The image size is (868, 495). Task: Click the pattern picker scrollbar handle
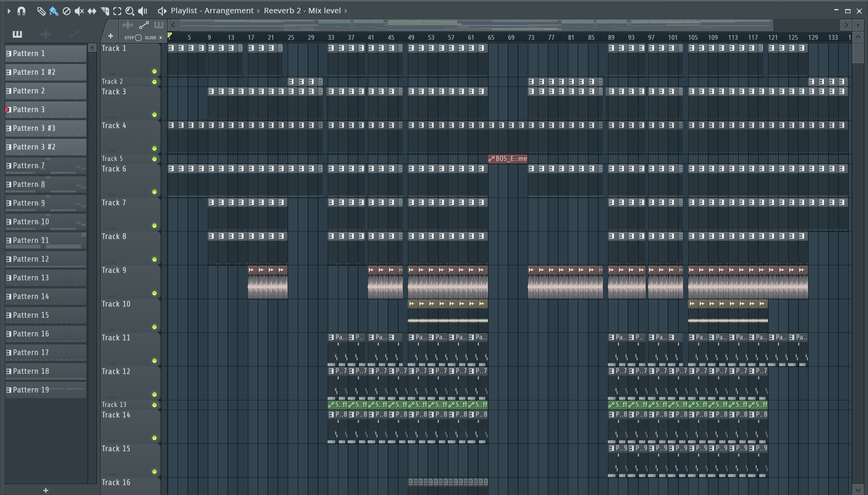92,48
